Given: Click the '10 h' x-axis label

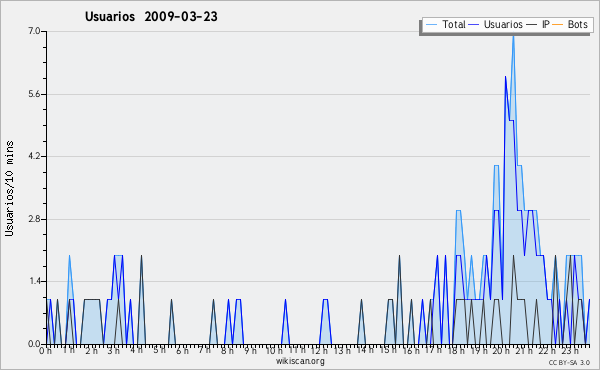Looking at the screenshot, I should point(274,351).
